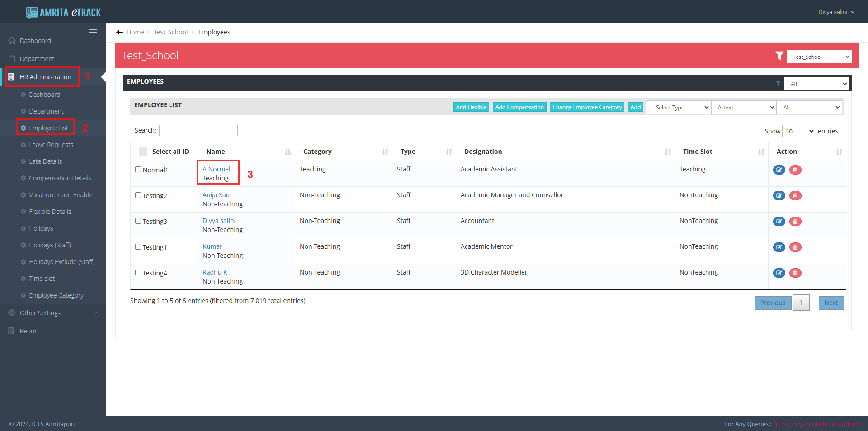
Task: Click the delete icon for Kumar's row
Action: pos(795,247)
